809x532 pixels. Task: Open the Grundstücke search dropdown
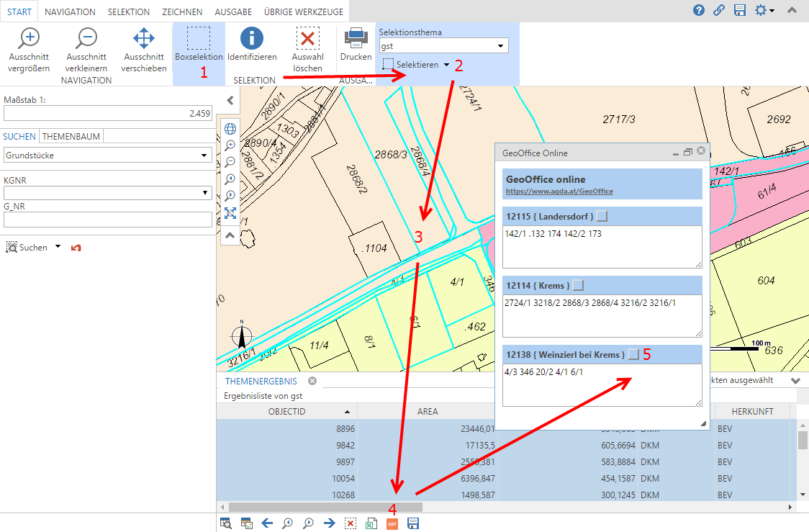(204, 155)
